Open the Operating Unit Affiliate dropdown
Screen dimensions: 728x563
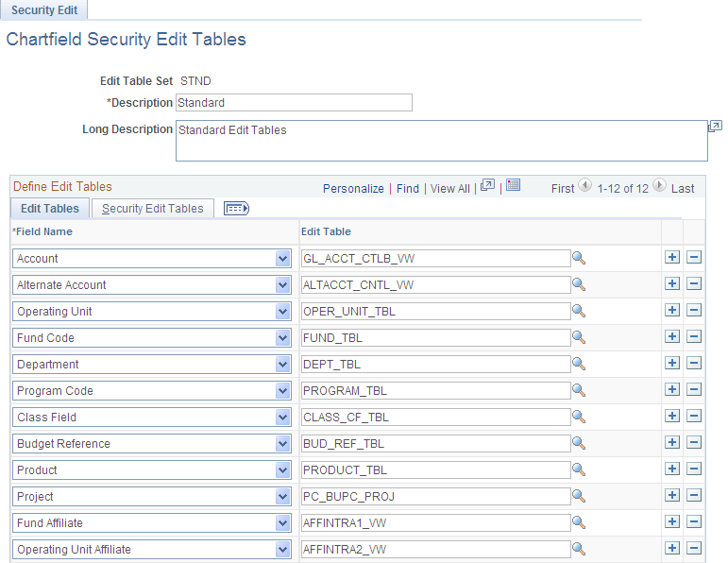tap(282, 550)
